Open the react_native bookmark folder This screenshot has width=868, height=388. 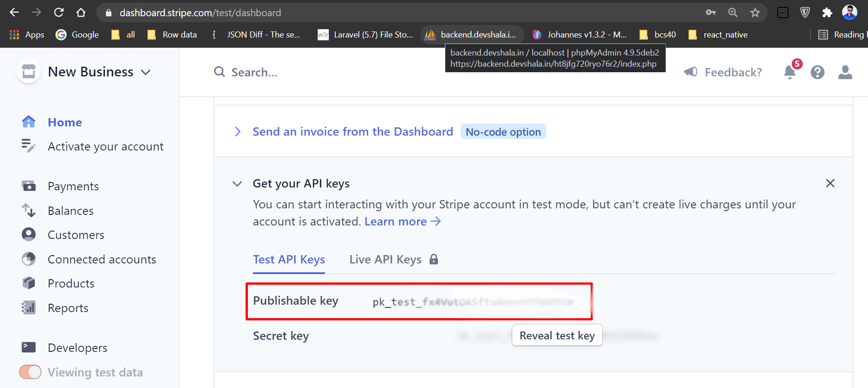pos(718,35)
